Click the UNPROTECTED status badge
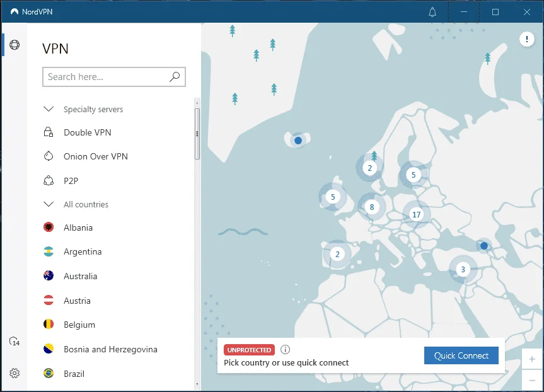This screenshot has height=392, width=544. (x=249, y=350)
